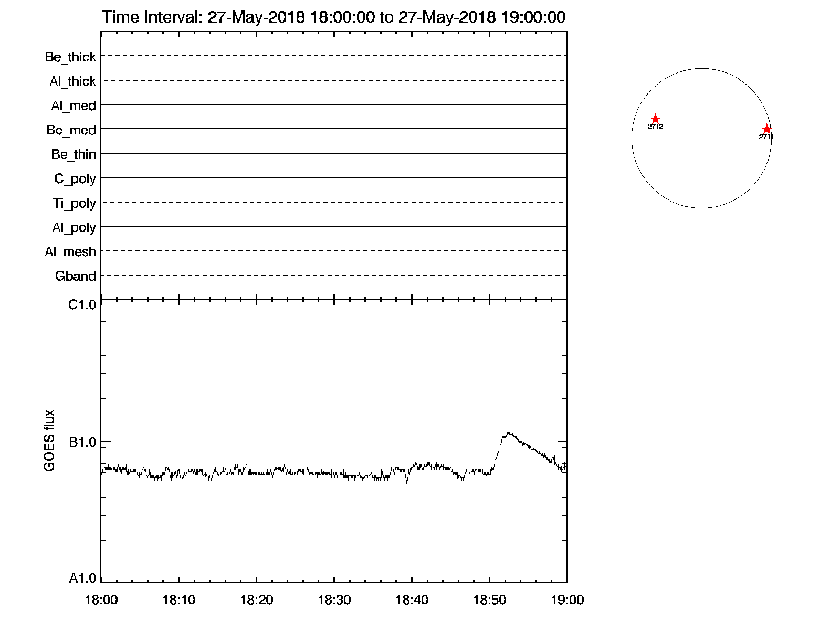This screenshot has height=630, width=840.
Task: Click the 2712 active region number label
Action: (x=655, y=127)
